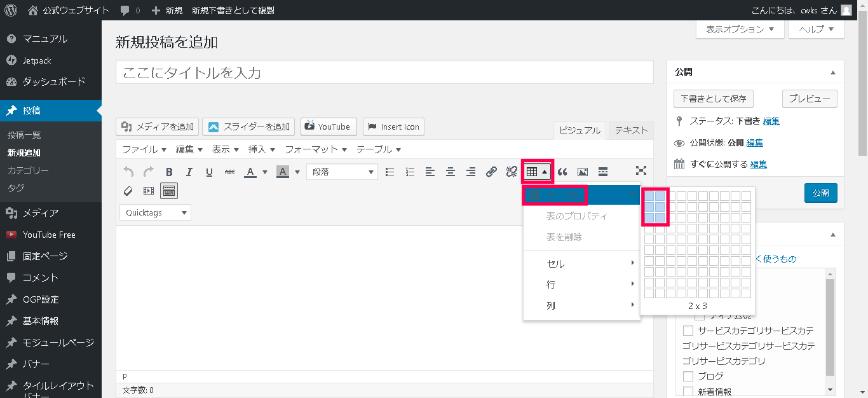The image size is (868, 398).
Task: Click the post title input field
Action: click(384, 72)
